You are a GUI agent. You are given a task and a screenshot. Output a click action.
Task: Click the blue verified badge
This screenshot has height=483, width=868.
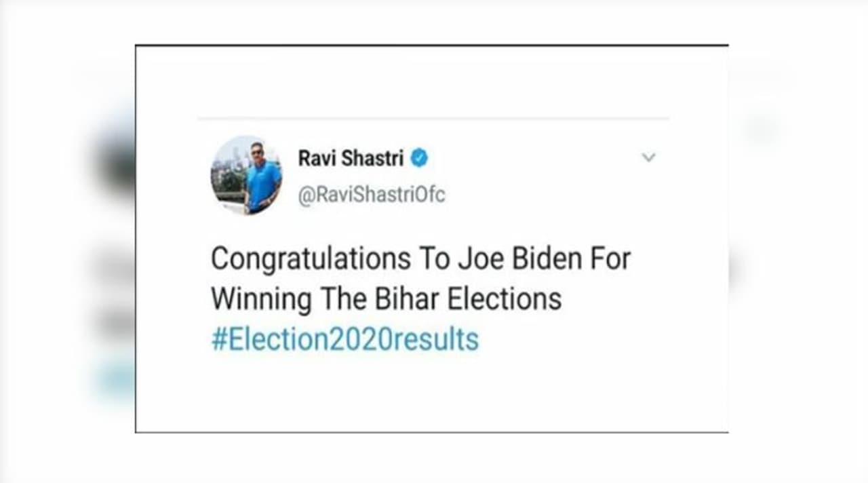(420, 159)
